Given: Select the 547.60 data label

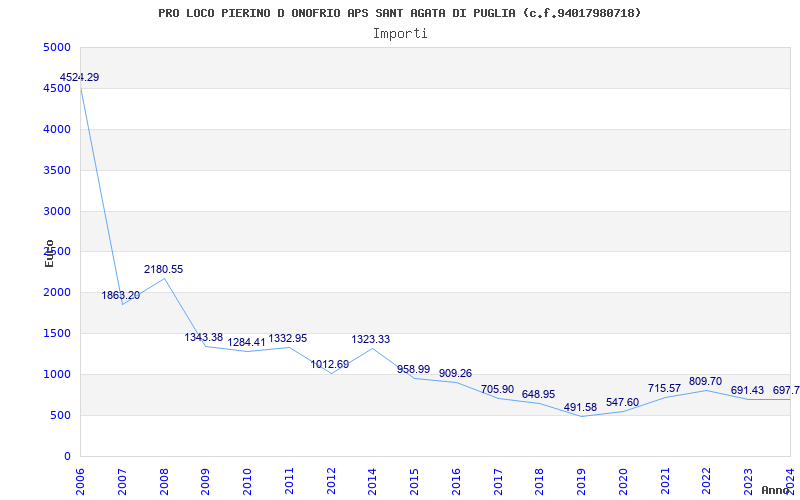Looking at the screenshot, I should pos(622,403).
